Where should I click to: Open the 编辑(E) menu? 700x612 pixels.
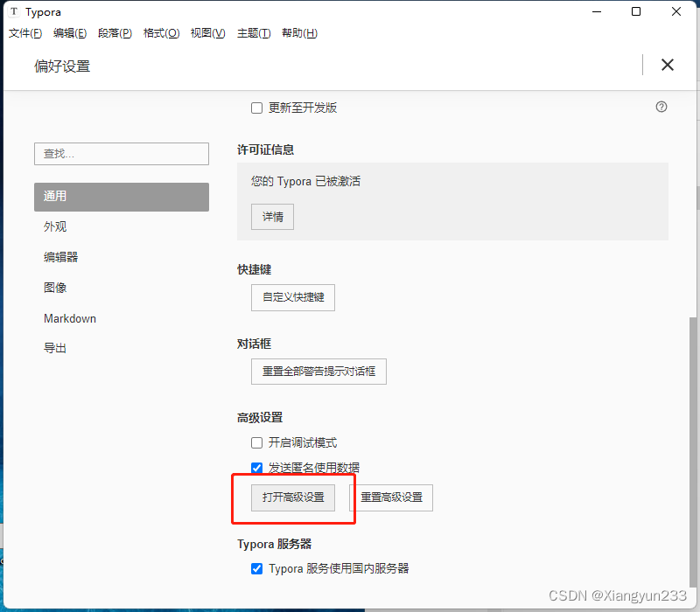point(70,33)
